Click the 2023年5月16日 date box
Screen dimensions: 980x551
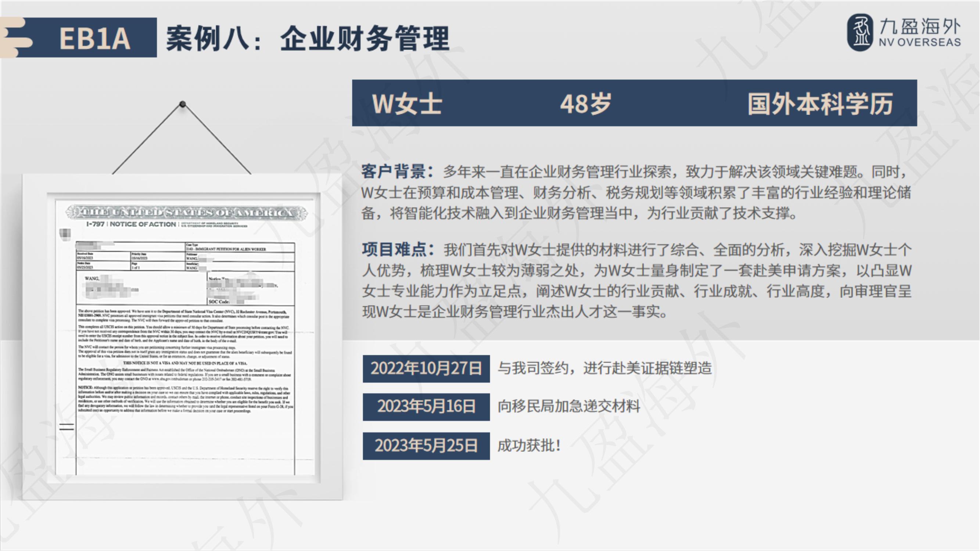click(x=426, y=407)
